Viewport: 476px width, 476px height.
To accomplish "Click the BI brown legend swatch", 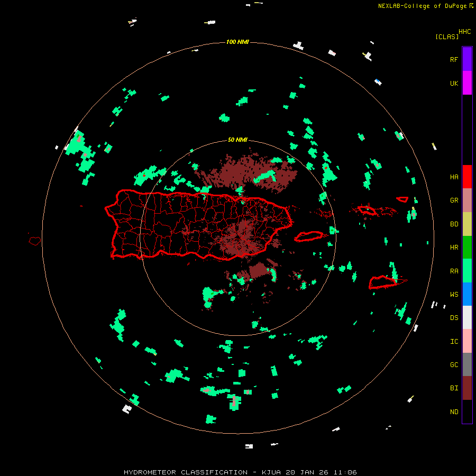I will click(x=467, y=388).
